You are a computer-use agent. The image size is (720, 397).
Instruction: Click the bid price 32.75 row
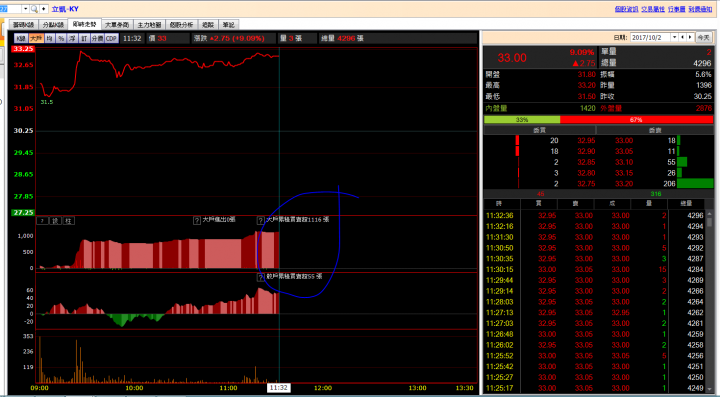(586, 184)
